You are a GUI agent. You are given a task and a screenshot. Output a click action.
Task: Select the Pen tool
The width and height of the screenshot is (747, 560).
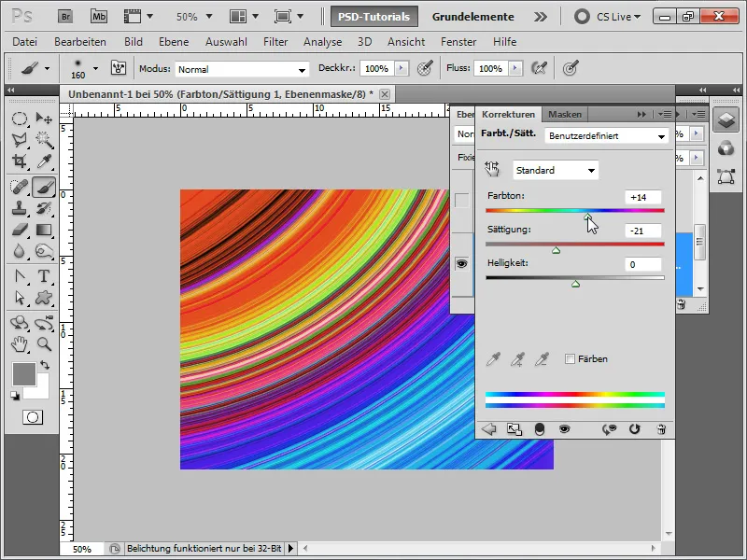pyautogui.click(x=19, y=276)
